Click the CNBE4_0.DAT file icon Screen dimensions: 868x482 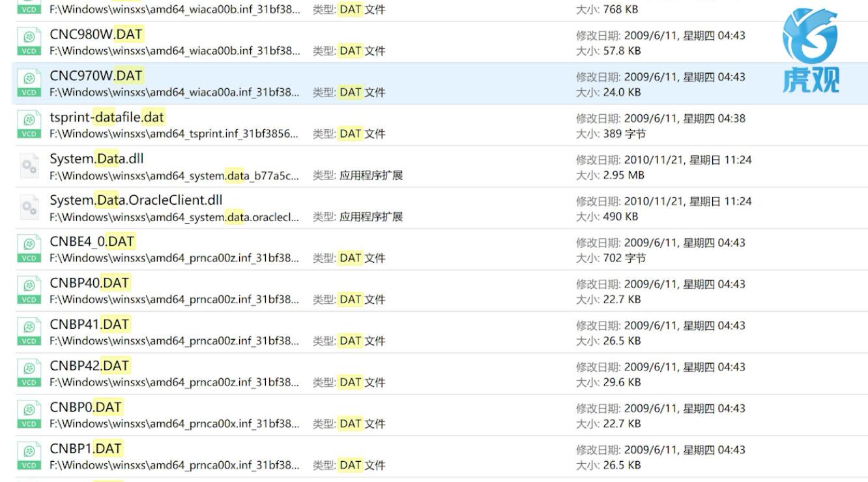tap(29, 249)
